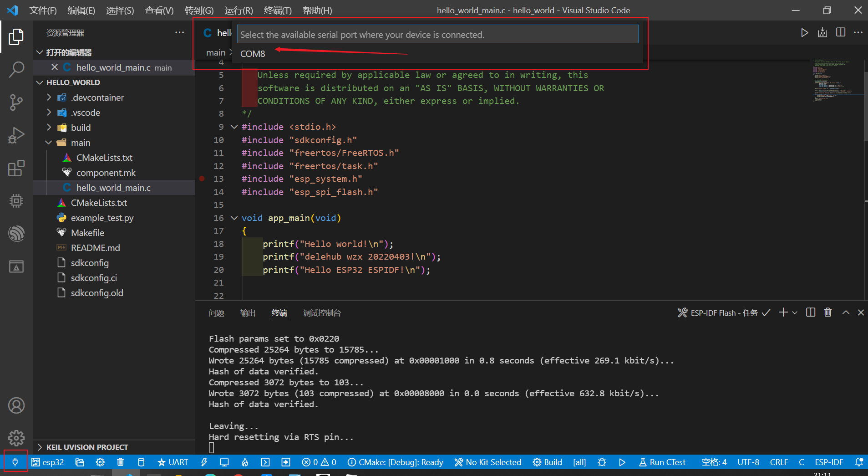Image resolution: width=868 pixels, height=476 pixels.
Task: Delete the terminal with trash icon
Action: [x=828, y=312]
